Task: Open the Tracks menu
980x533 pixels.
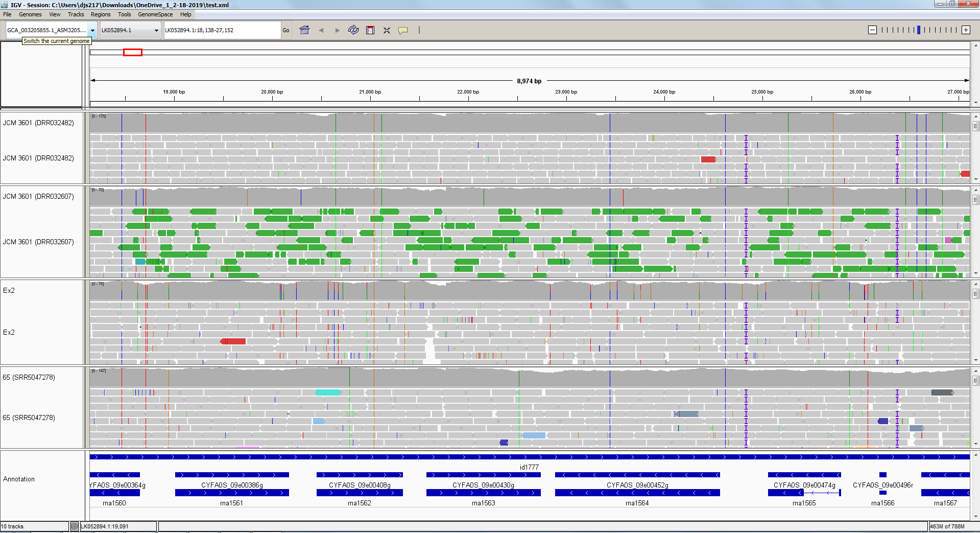Action: (x=76, y=14)
